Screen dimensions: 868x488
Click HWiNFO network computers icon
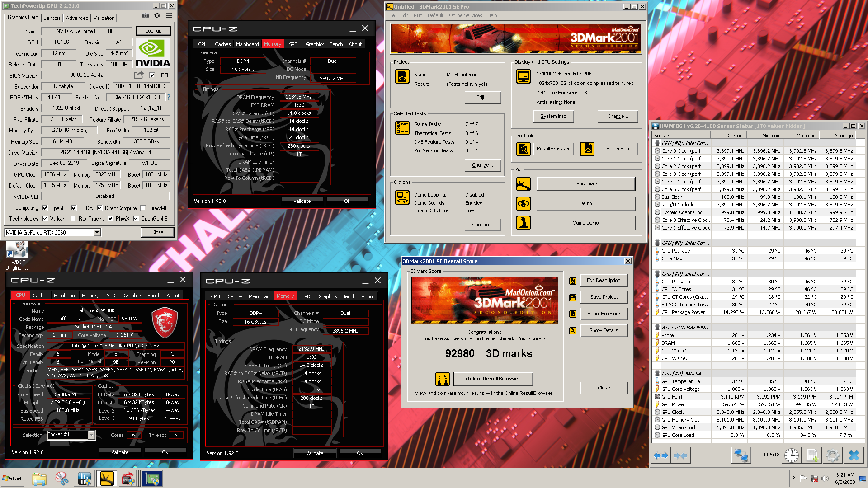pos(741,455)
